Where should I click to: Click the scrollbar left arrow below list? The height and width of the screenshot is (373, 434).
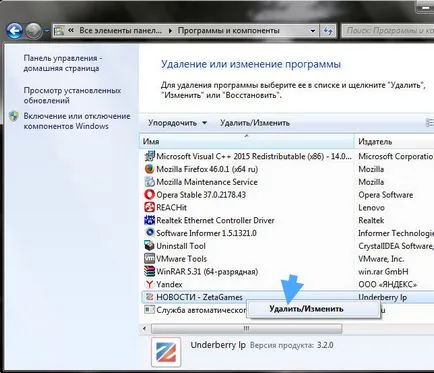(144, 329)
